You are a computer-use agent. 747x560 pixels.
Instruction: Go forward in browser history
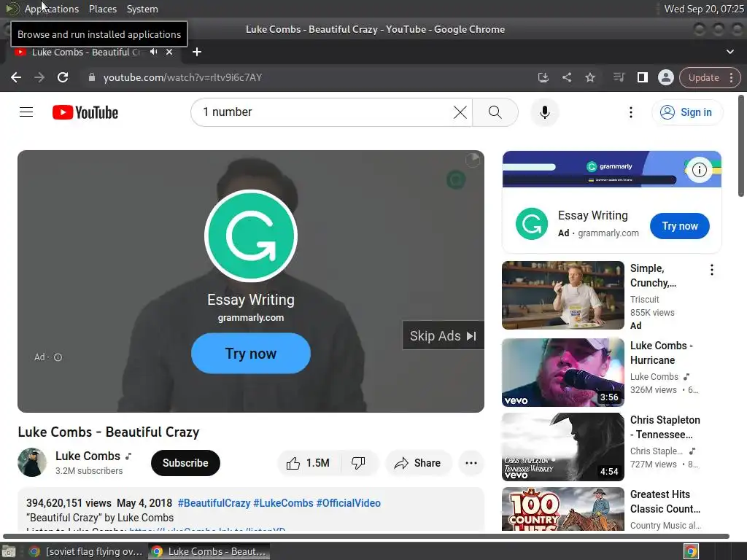[x=39, y=77]
